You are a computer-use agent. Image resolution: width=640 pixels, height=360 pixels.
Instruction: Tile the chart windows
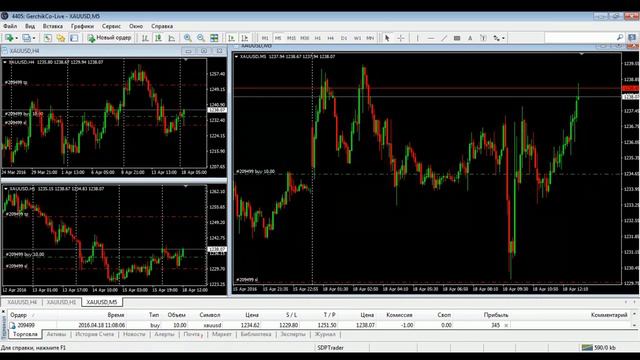(x=214, y=38)
